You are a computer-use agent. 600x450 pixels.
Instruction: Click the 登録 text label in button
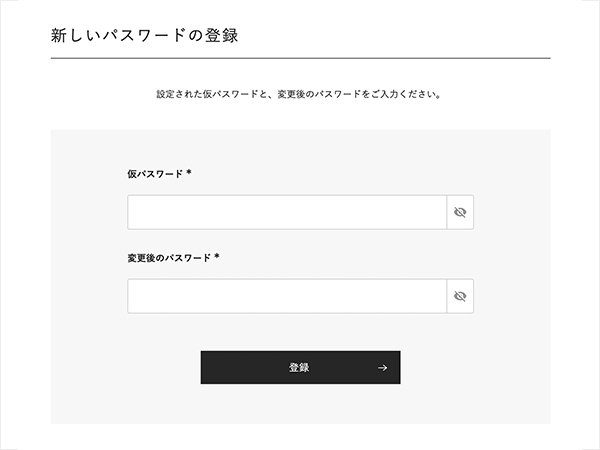299,367
